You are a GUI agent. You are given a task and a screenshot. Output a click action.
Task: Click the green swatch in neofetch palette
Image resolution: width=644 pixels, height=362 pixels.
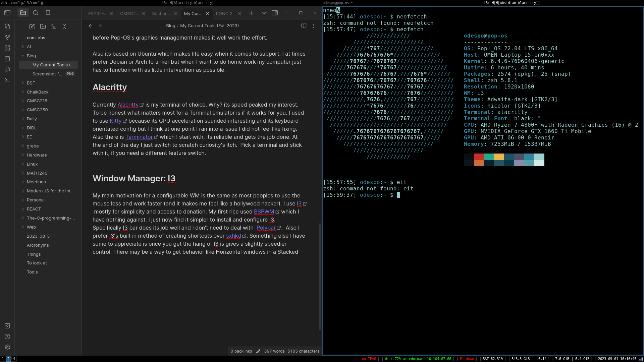(x=489, y=157)
